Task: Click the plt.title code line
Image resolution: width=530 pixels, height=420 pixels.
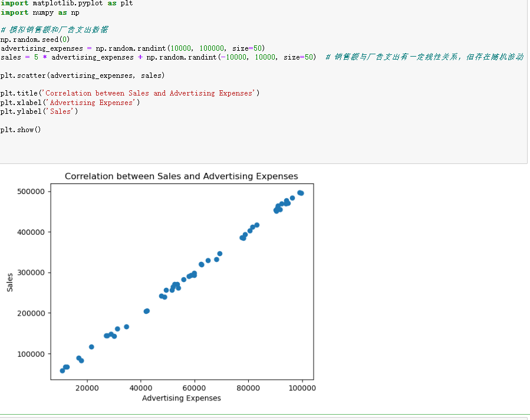Action: (130, 93)
